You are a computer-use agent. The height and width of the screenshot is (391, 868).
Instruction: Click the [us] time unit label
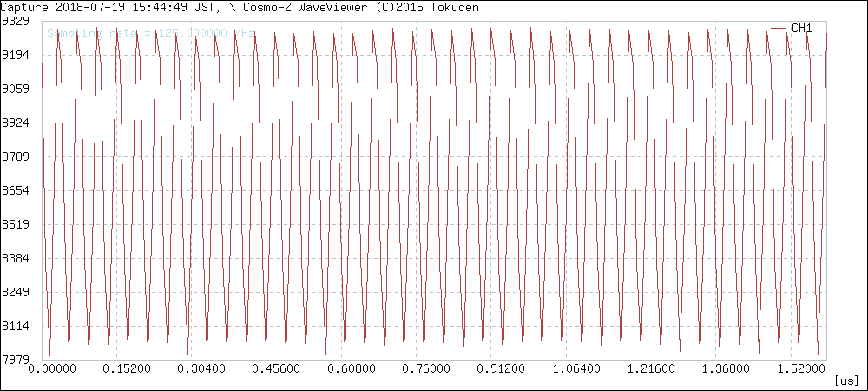[x=845, y=381]
